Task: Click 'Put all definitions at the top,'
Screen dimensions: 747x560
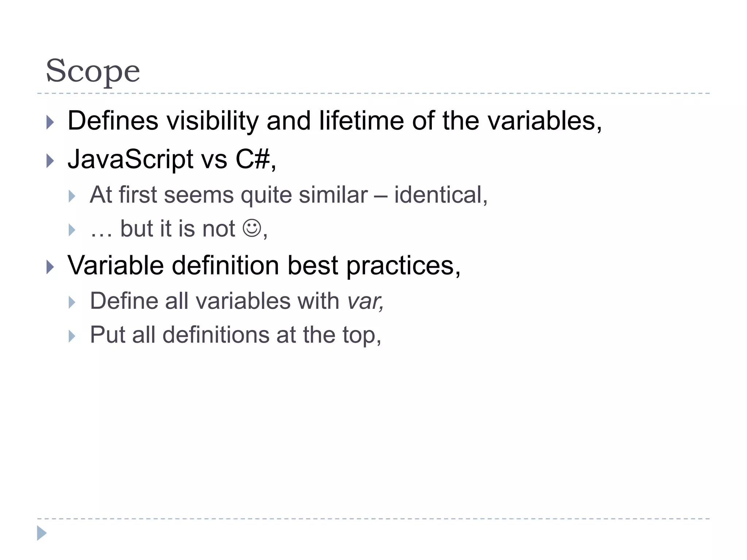Action: pos(236,335)
